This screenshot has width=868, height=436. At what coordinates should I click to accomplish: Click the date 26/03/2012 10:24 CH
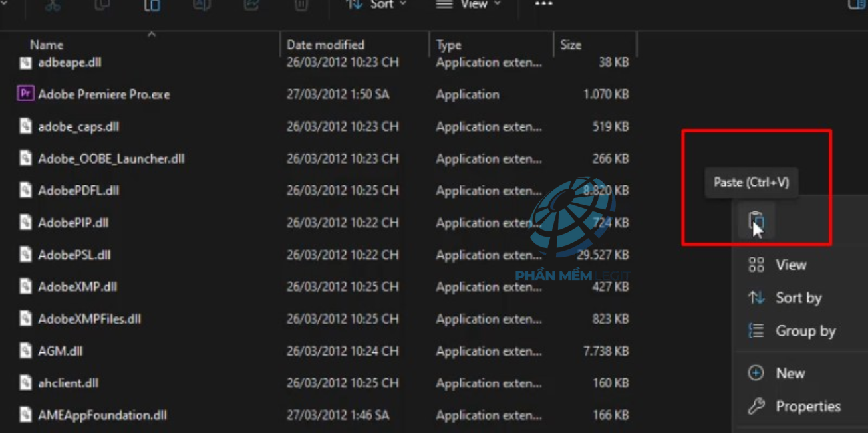(x=343, y=351)
